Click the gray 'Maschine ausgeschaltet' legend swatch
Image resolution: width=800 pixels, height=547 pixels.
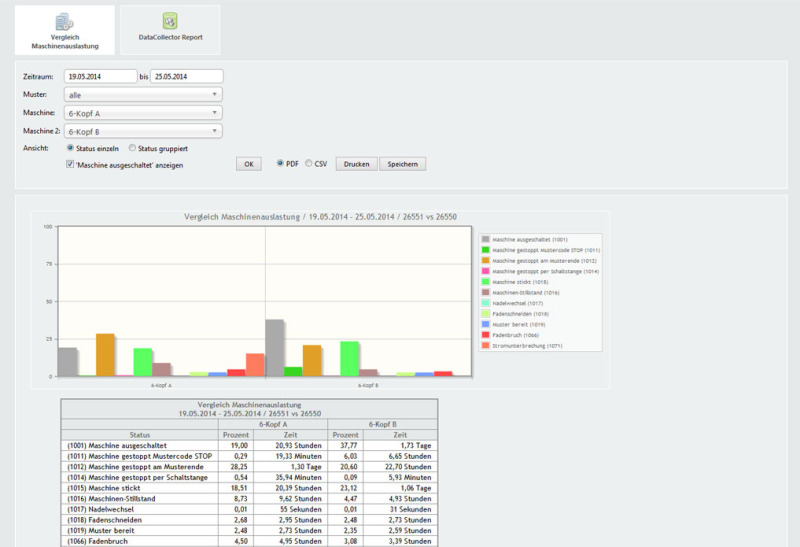(486, 239)
